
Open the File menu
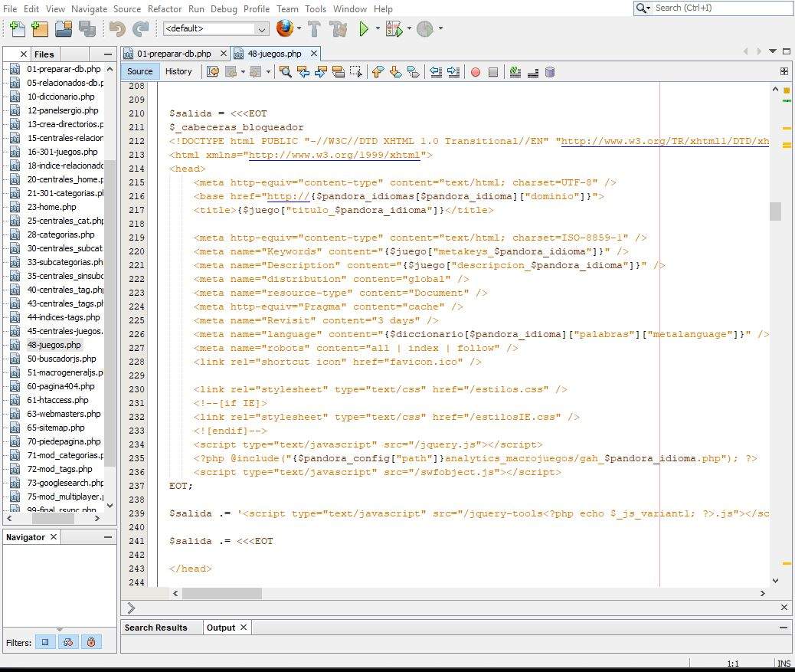pyautogui.click(x=10, y=9)
